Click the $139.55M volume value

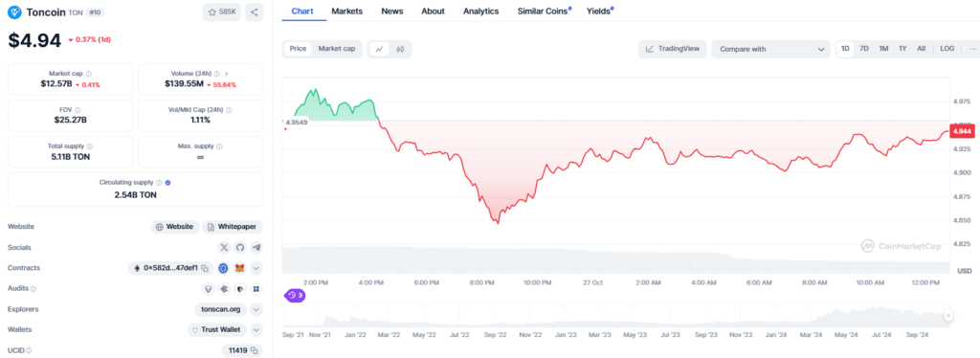[185, 83]
